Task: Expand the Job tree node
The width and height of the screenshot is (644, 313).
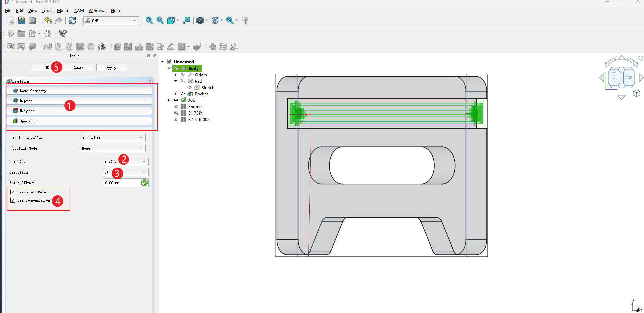Action: point(169,100)
